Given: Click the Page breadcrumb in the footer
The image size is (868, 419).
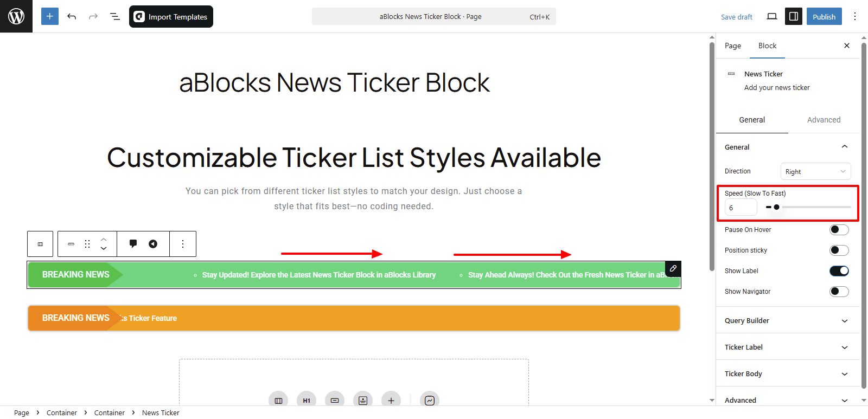Looking at the screenshot, I should click(x=22, y=412).
